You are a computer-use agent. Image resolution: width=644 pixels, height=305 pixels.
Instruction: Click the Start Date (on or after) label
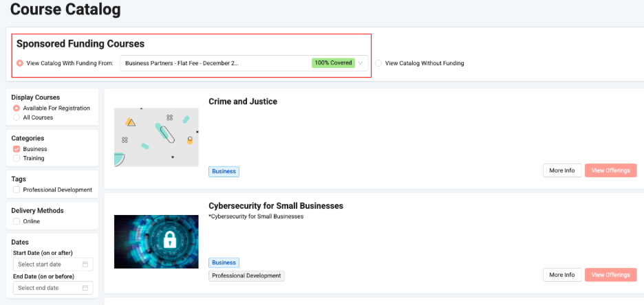click(43, 253)
